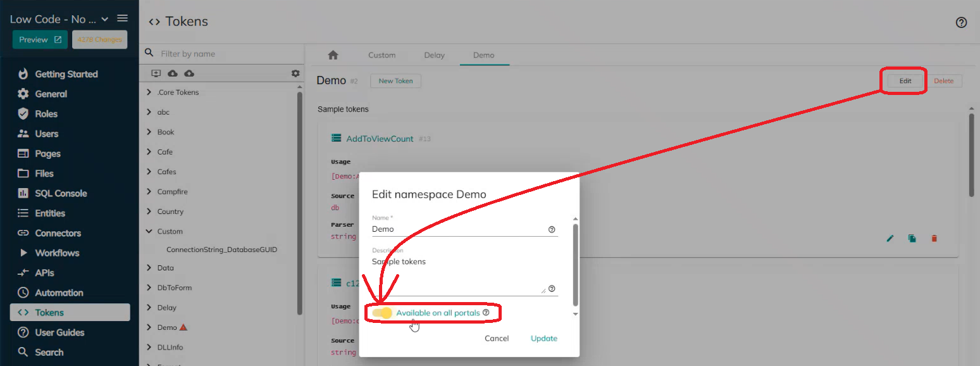Viewport: 980px width, 366px height.
Task: Click Update in the Edit namespace dialog
Action: [x=543, y=338]
